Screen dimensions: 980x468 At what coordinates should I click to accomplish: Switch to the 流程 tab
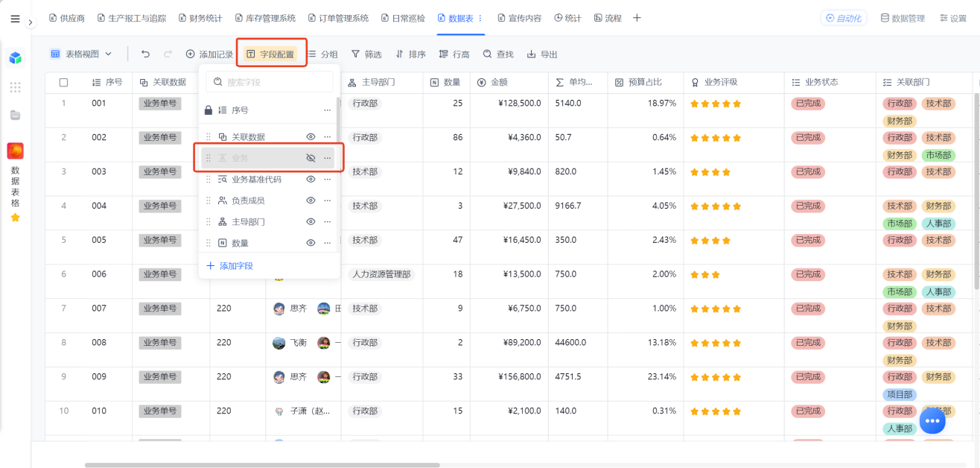608,18
